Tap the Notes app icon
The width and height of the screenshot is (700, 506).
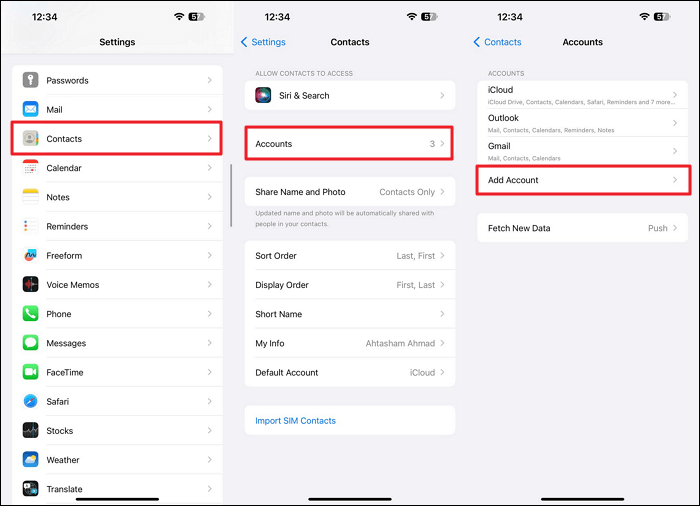pos(30,197)
